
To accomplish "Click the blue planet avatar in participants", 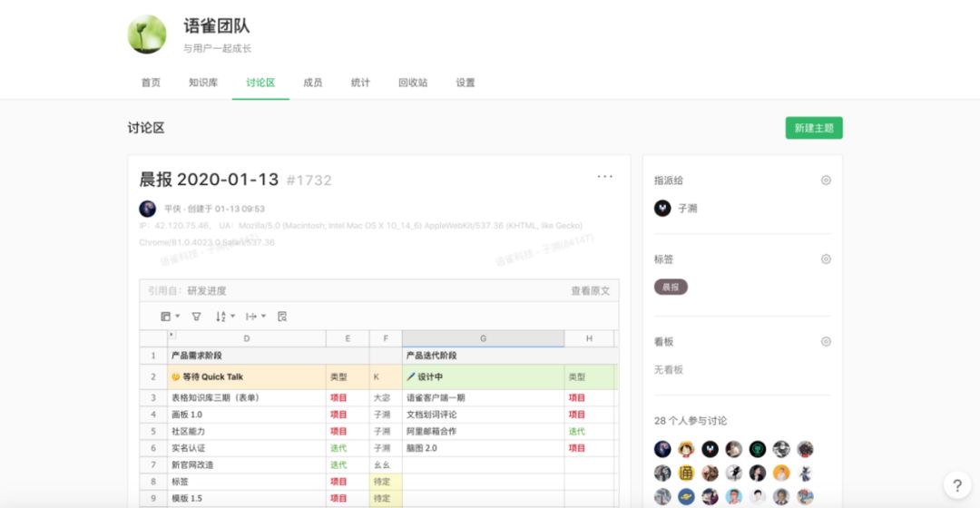I will [x=686, y=497].
